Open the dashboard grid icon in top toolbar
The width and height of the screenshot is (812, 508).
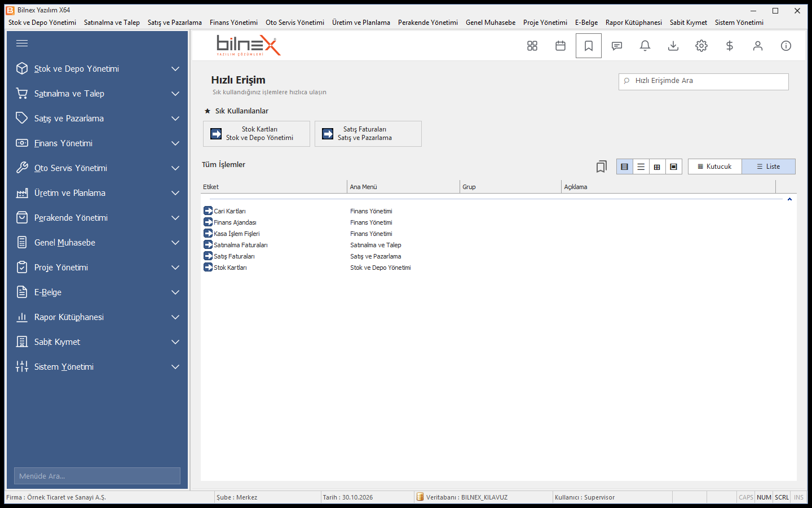[x=532, y=46]
